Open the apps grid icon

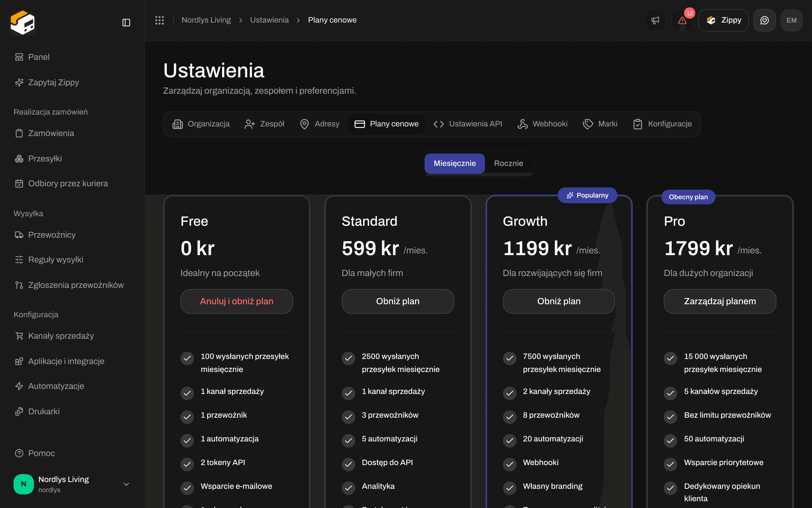click(x=159, y=20)
